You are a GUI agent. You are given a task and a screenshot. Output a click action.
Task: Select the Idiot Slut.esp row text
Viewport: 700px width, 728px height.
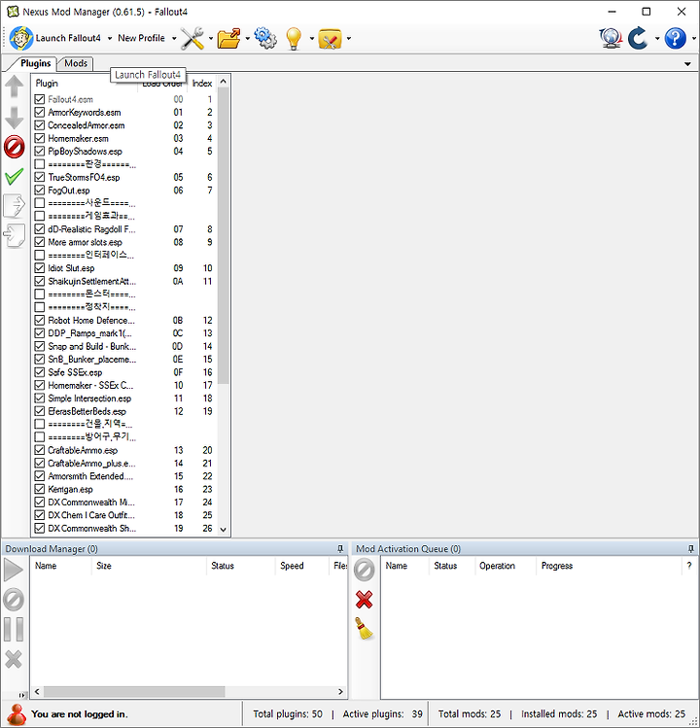tap(71, 268)
